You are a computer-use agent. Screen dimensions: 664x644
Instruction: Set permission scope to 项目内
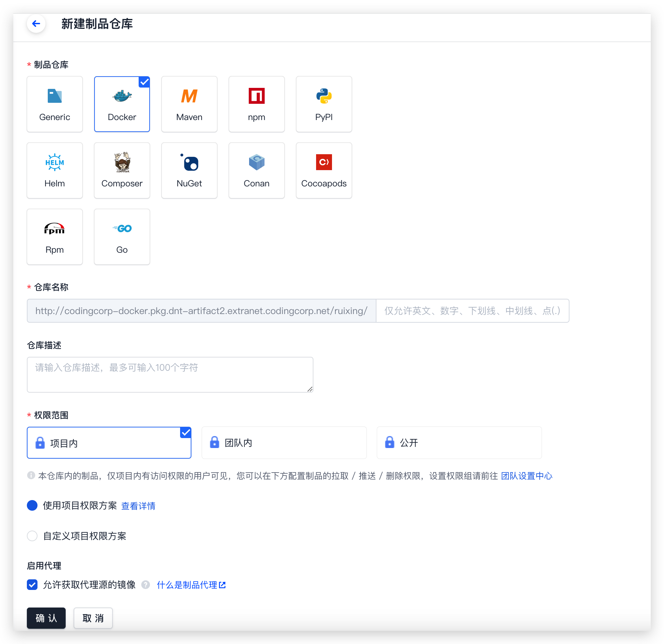(x=109, y=443)
